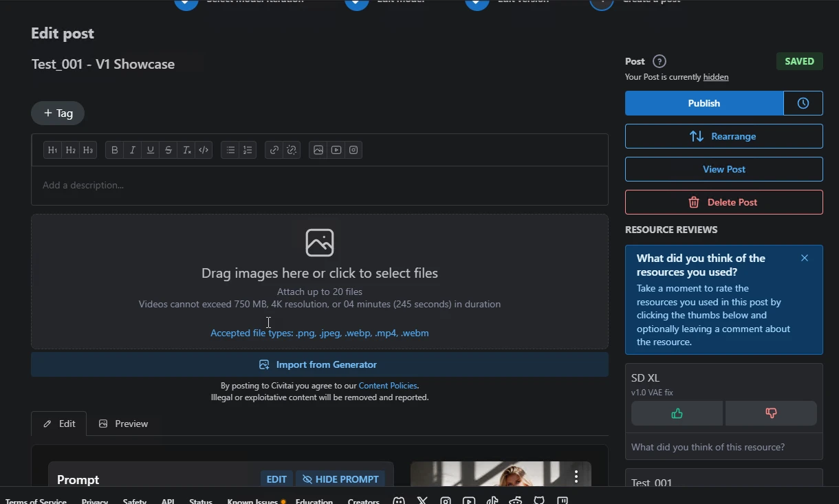
Task: Select the Edit tab
Action: click(x=59, y=424)
